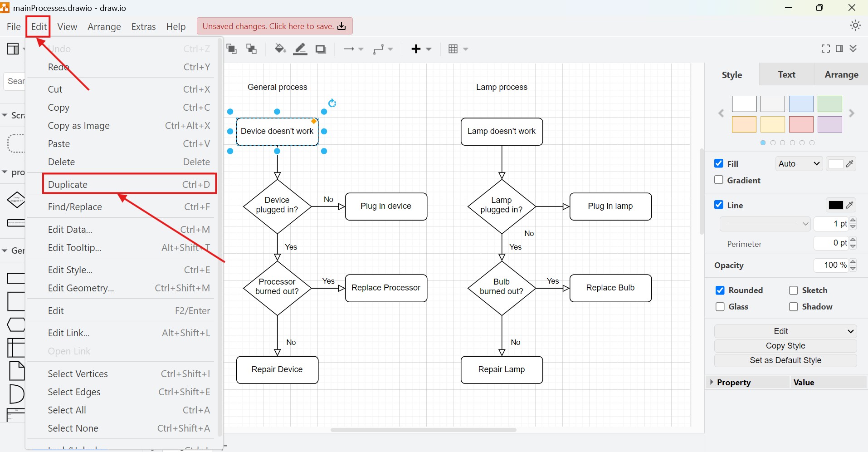Select the Line Color tool in the toolbar
Viewport: 868px width, 452px height.
click(300, 49)
